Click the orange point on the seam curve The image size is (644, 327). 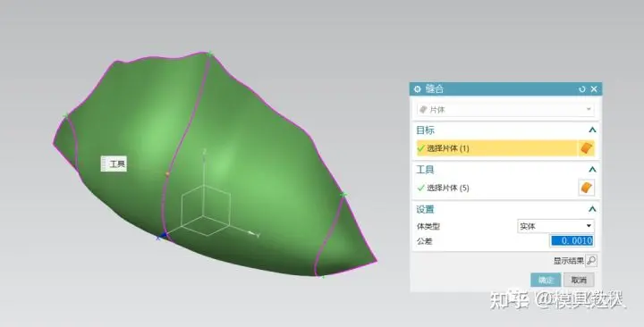(x=167, y=174)
